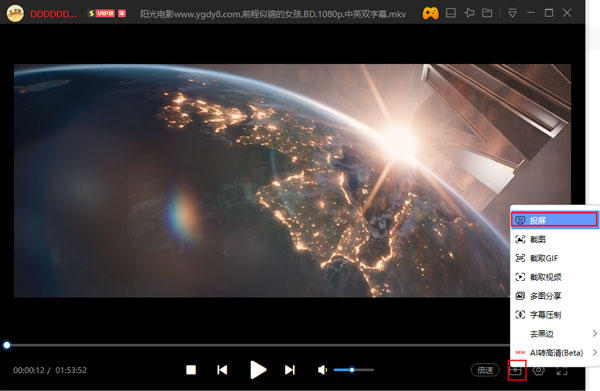Switch to mini player mode icon
600x391 pixels.
point(451,13)
